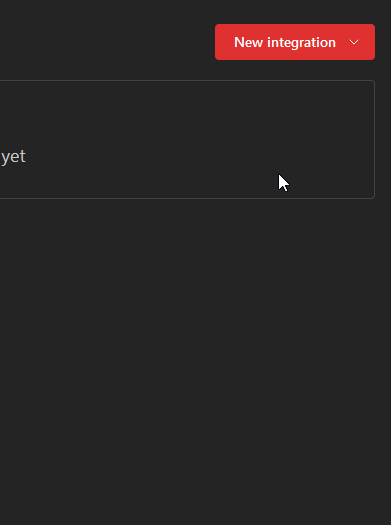The height and width of the screenshot is (525, 391).
Task: Click the empty dark area below the panel
Action: click(196, 362)
